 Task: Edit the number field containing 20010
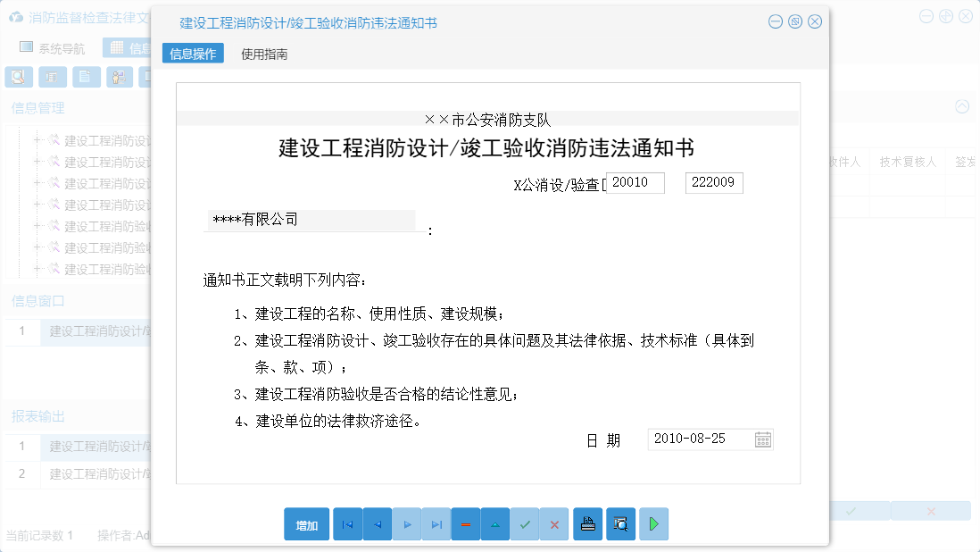point(634,182)
